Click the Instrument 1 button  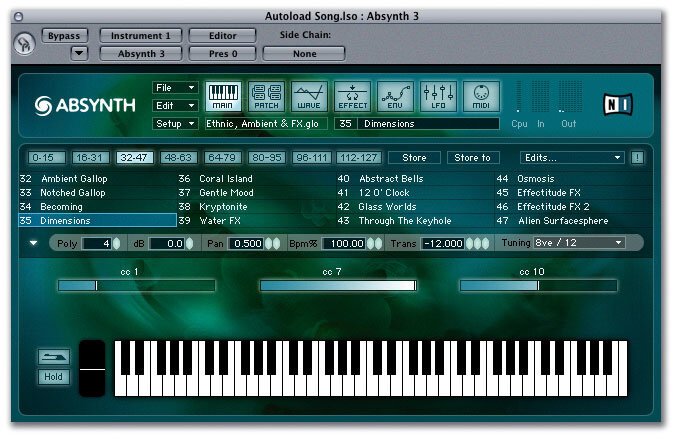point(141,36)
